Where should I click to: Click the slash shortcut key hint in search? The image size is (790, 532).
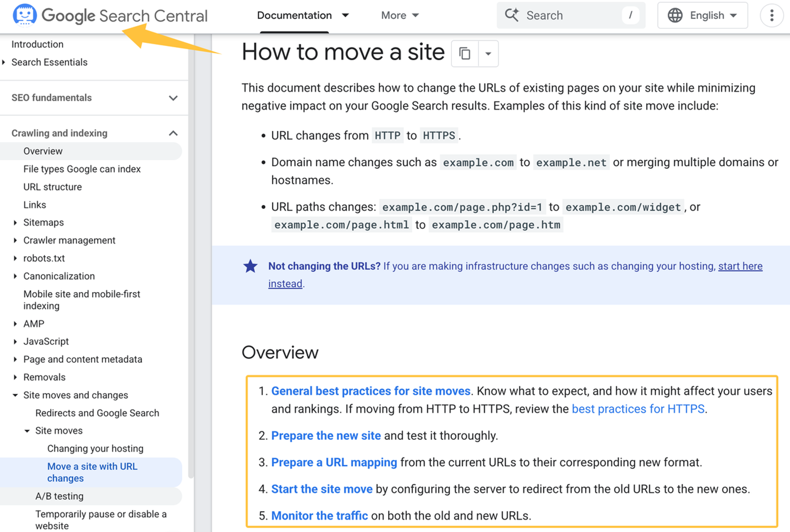tap(631, 15)
